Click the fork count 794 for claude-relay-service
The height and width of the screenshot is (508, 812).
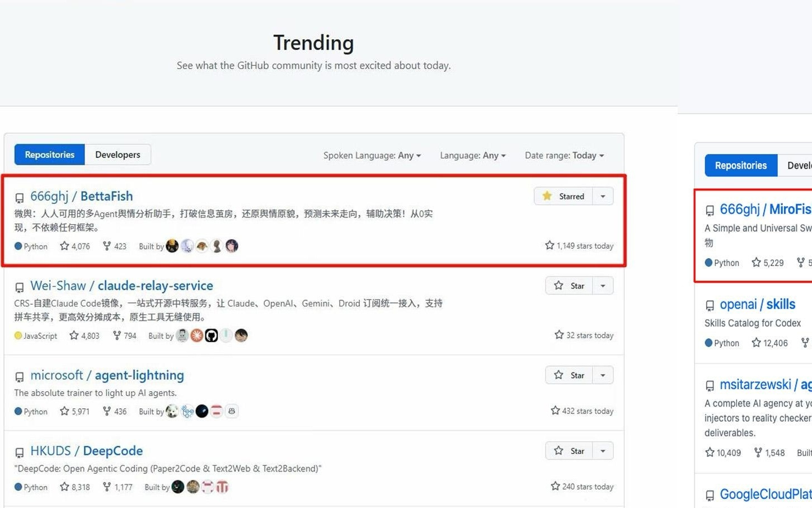pos(125,335)
